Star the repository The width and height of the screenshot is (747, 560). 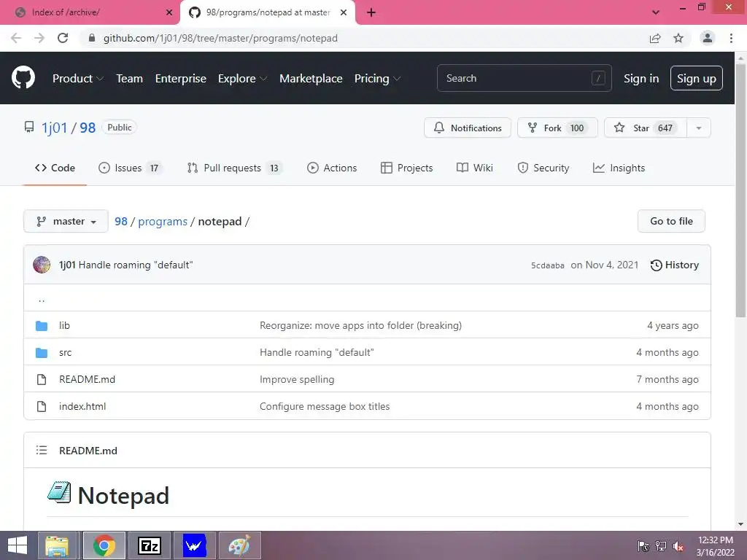click(x=646, y=128)
